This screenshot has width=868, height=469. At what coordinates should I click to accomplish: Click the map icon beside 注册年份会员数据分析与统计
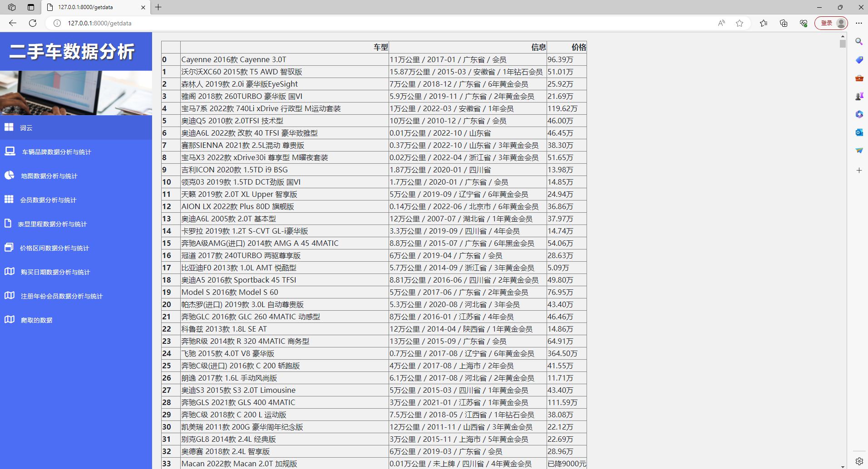[10, 295]
